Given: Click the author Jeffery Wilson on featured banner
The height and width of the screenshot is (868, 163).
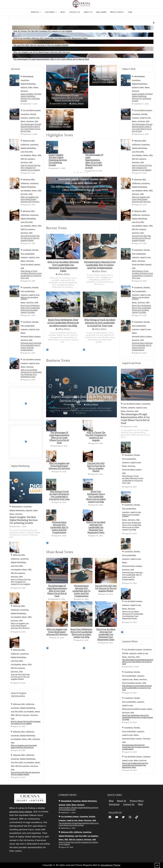Looking at the screenshot, I should coord(77,103).
